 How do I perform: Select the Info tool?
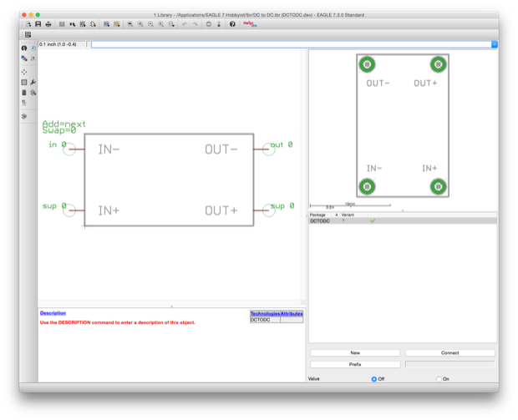click(x=24, y=48)
